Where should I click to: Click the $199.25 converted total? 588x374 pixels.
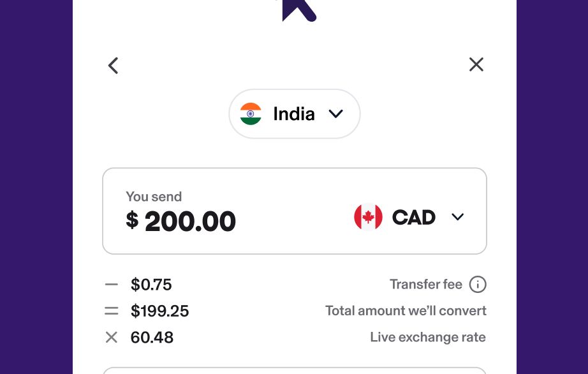tap(159, 311)
